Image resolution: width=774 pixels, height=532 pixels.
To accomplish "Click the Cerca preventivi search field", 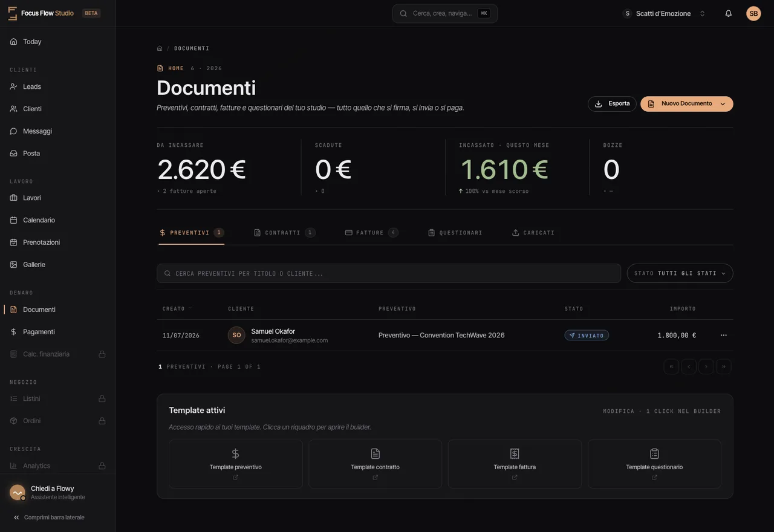I will tap(389, 273).
